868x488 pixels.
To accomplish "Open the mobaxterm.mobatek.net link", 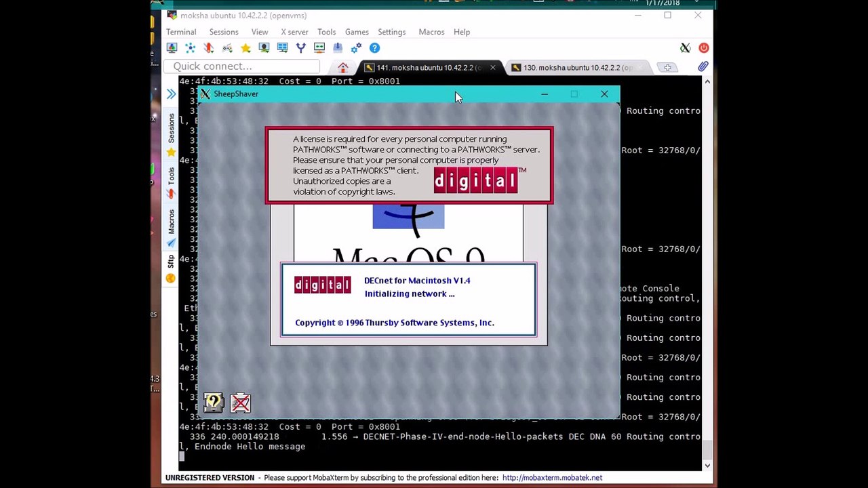I will point(552,478).
